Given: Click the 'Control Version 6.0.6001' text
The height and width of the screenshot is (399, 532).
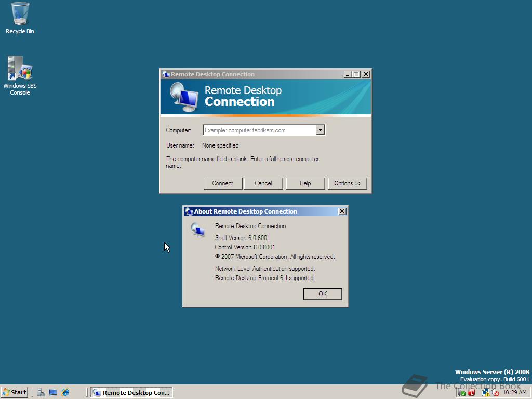Looking at the screenshot, I should click(245, 247).
